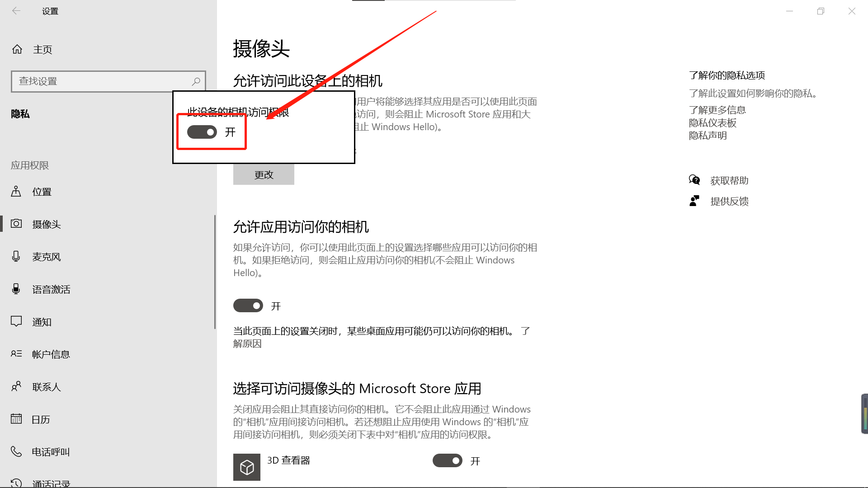868x488 pixels.
Task: Click the Notifications icon
Action: pyautogui.click(x=16, y=322)
